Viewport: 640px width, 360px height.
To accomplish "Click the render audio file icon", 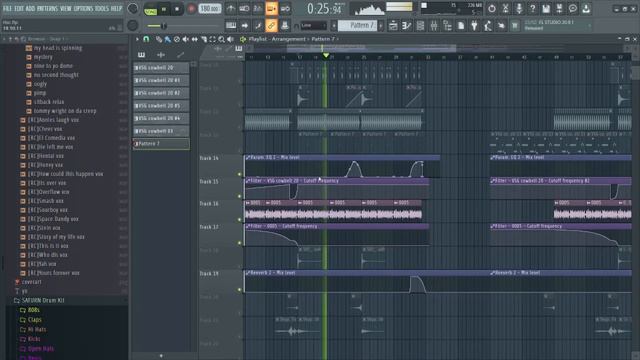I will click(559, 9).
